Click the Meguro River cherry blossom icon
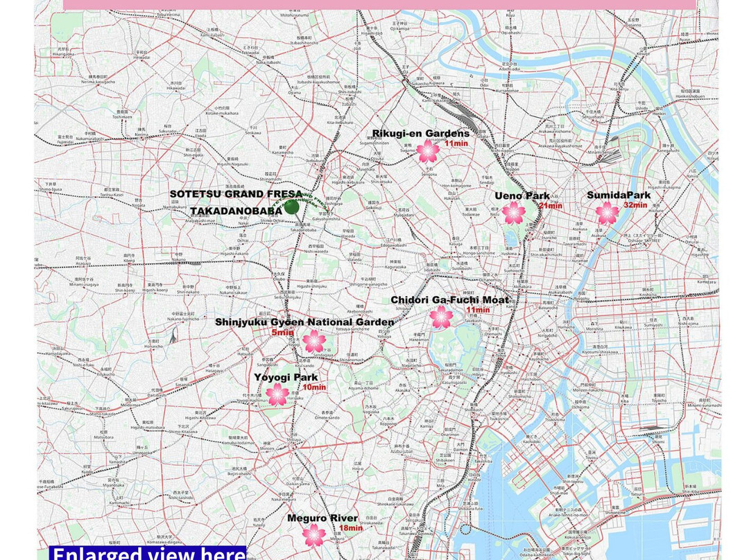The height and width of the screenshot is (560, 749). tap(315, 534)
